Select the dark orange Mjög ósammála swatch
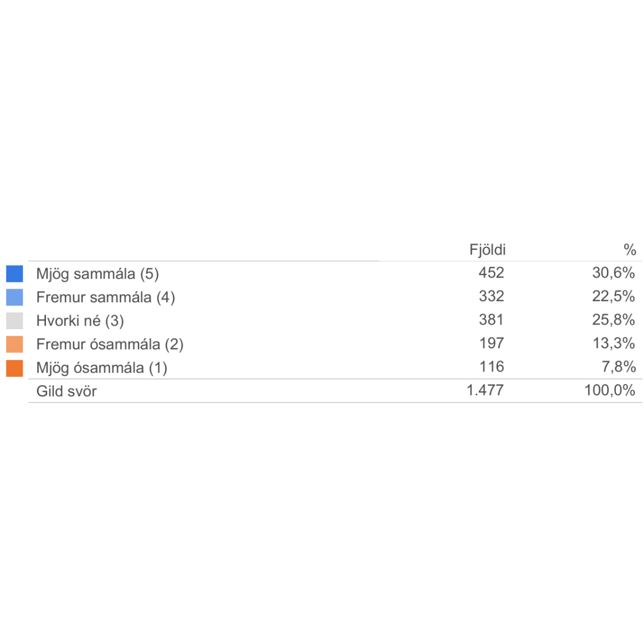Screen dimensions: 644x644 pyautogui.click(x=14, y=368)
